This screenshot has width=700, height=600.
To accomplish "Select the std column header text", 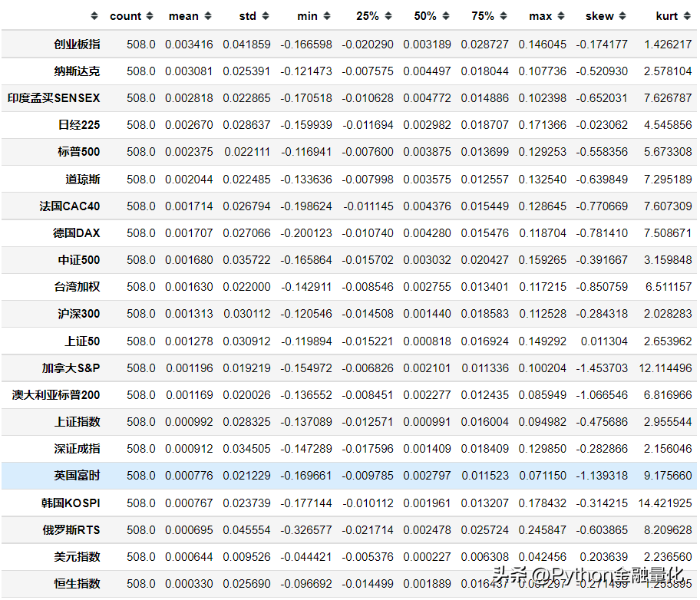I will pos(248,16).
